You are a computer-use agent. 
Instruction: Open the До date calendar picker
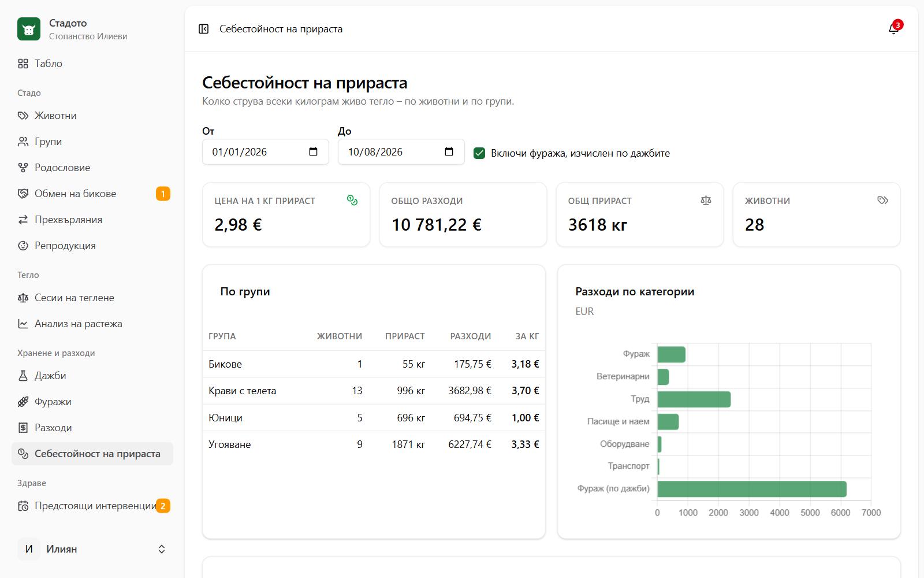pos(449,152)
